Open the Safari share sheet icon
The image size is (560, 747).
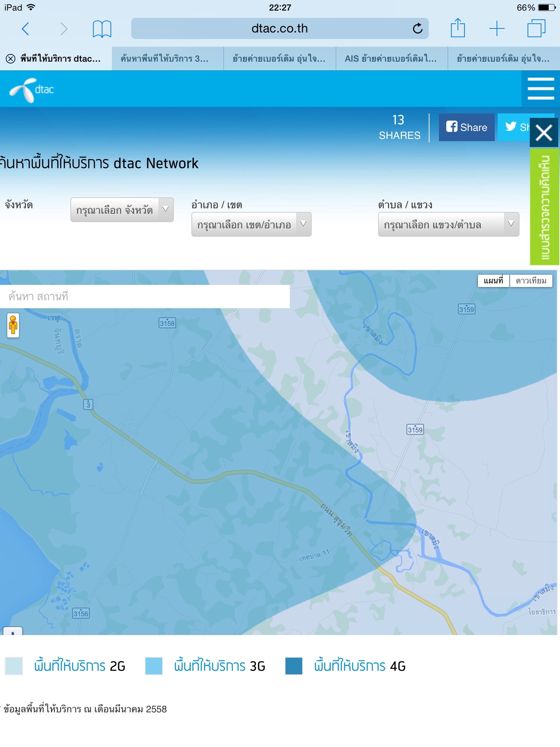tap(458, 28)
